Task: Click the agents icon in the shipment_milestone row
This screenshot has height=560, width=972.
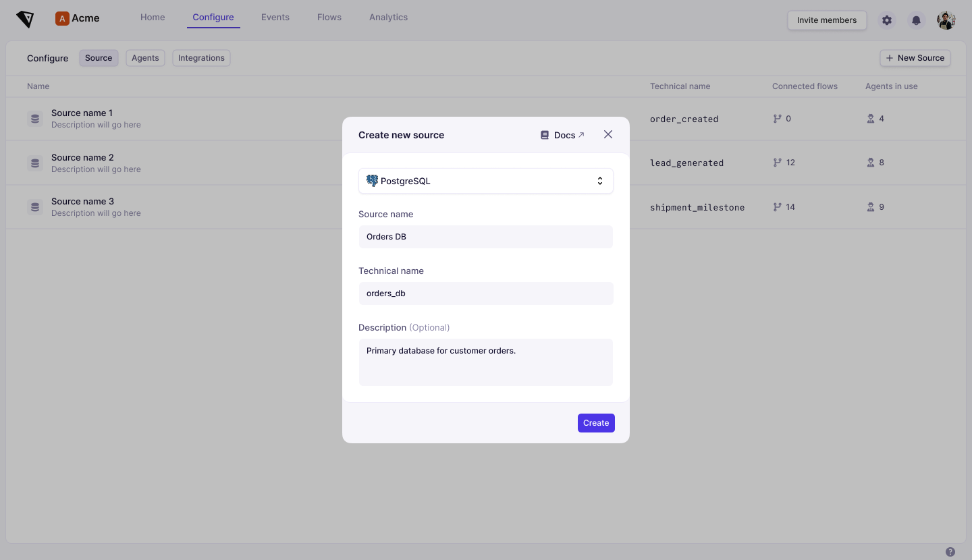Action: (871, 207)
